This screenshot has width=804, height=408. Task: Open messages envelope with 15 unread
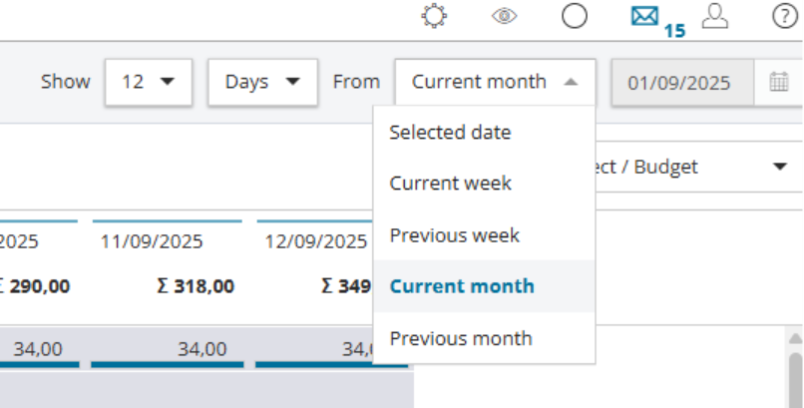click(x=645, y=16)
